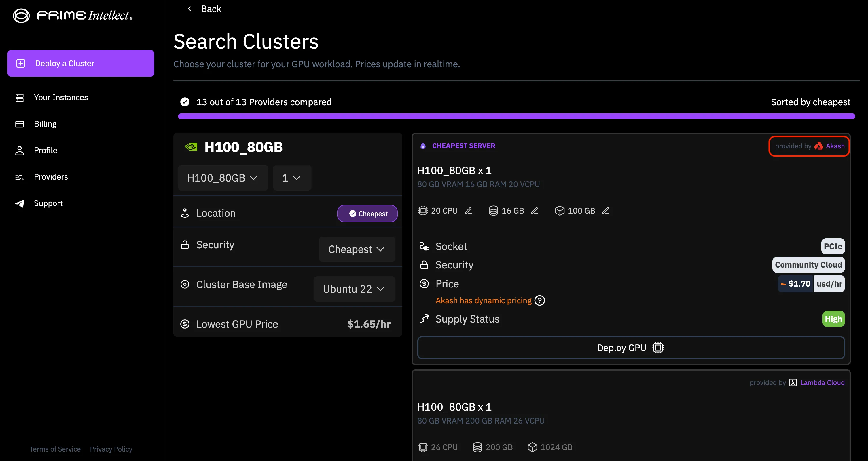Toggle the Cheapest location pill

[x=367, y=214]
